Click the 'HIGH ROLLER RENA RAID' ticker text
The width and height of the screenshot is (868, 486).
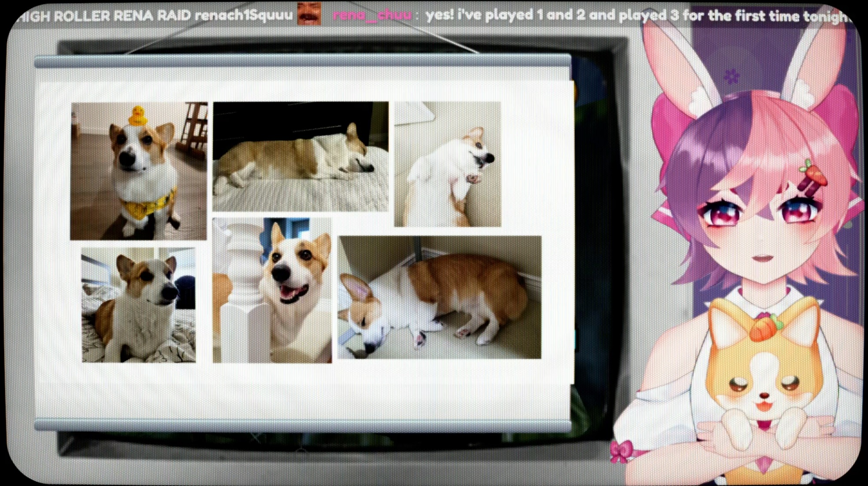[104, 16]
